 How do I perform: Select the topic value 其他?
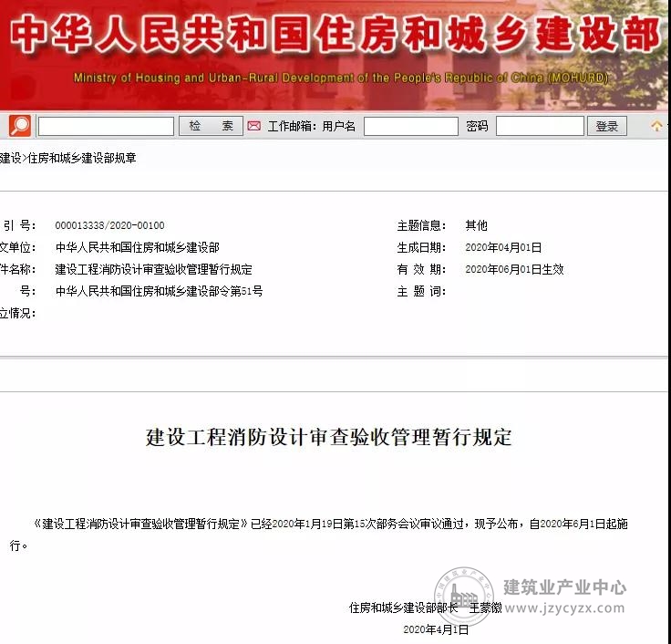pyautogui.click(x=476, y=225)
